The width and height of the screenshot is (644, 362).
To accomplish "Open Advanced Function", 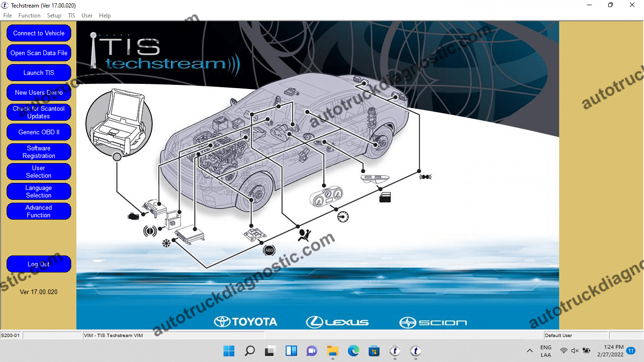I will point(39,211).
